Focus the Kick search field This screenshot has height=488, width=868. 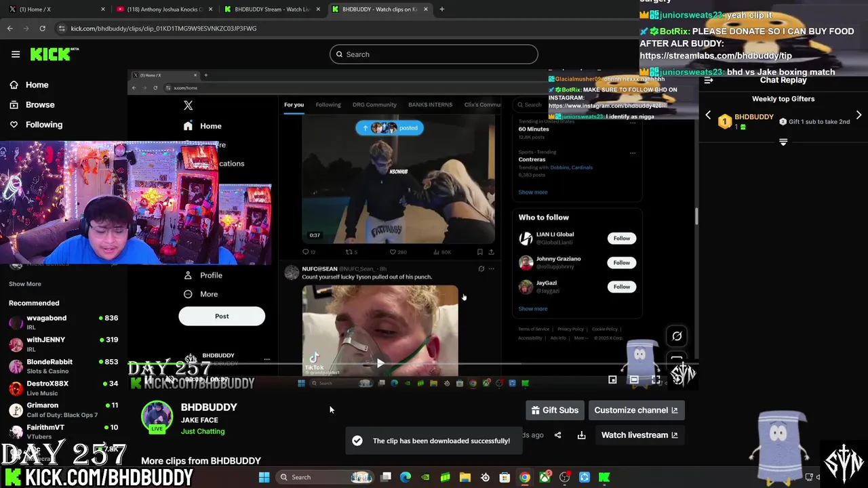(x=434, y=54)
